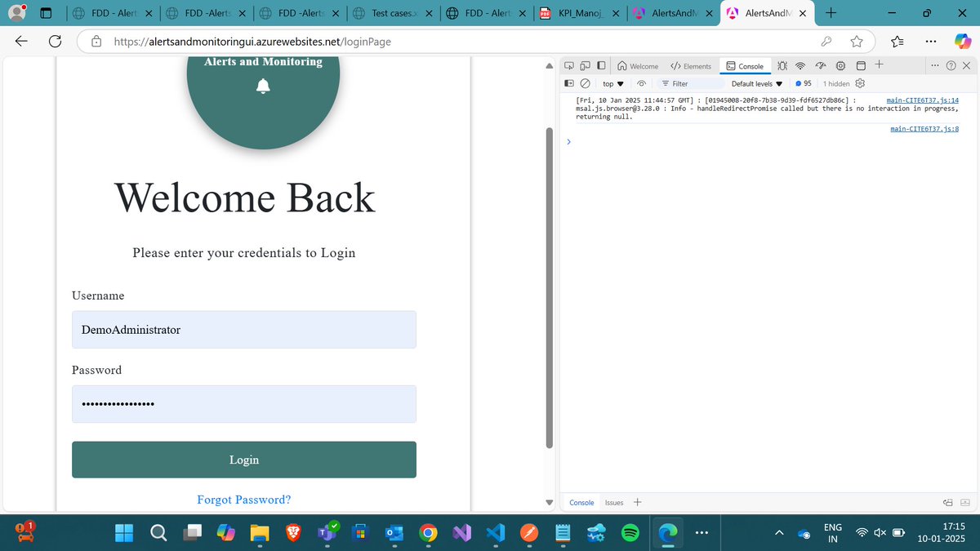
Task: Click the page vertical scrollbar thumb
Action: point(550,287)
